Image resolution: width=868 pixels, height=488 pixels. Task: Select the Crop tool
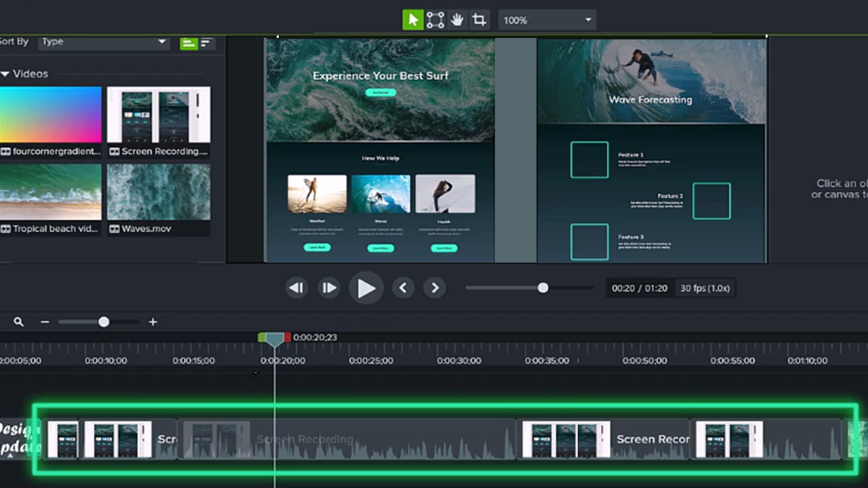(479, 20)
